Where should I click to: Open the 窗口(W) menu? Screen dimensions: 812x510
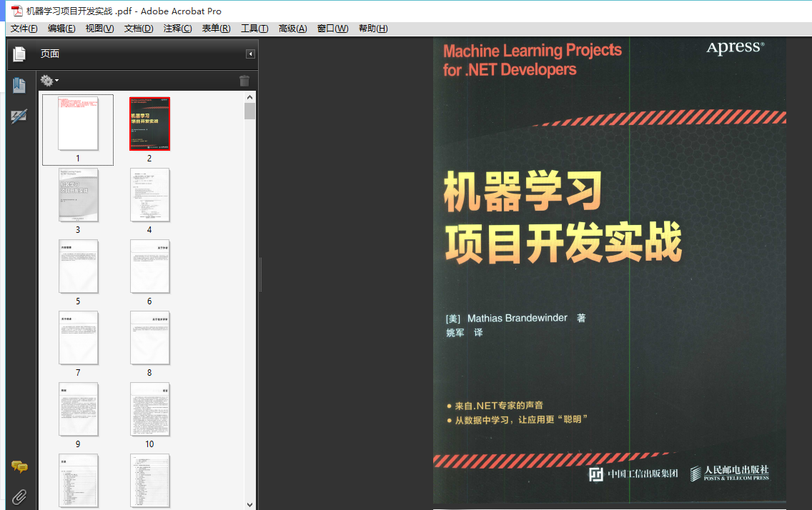tap(332, 29)
